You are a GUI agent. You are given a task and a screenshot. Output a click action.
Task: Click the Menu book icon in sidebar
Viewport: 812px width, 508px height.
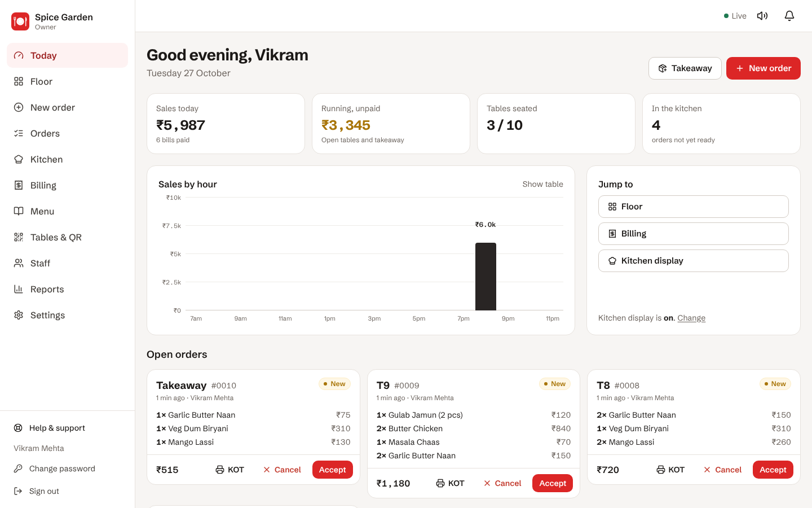click(19, 211)
